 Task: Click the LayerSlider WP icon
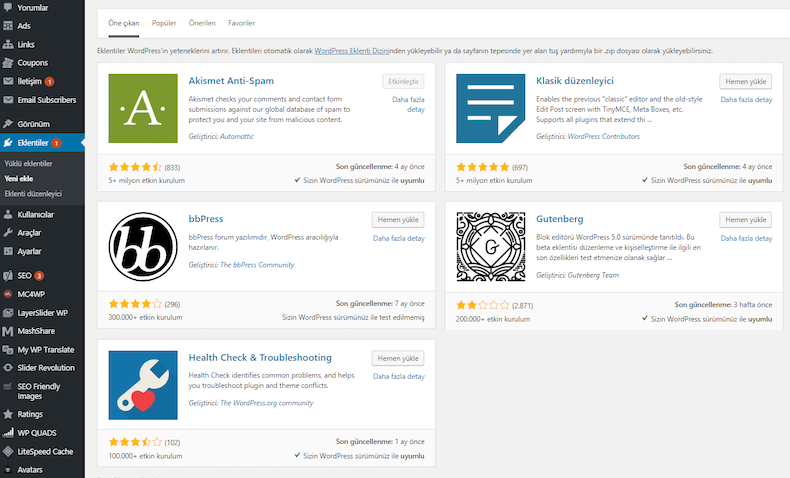8,313
